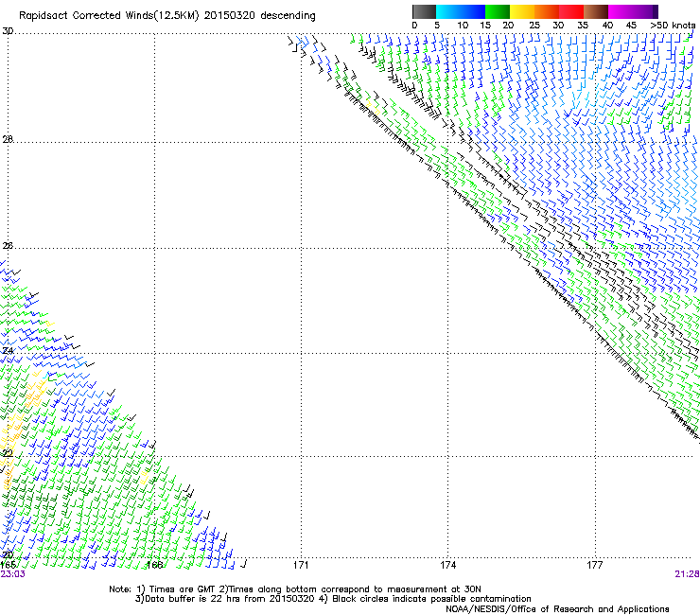Viewport: 700px width, 615px height.
Task: Click the purple '21:28' time stamp
Action: (687, 574)
